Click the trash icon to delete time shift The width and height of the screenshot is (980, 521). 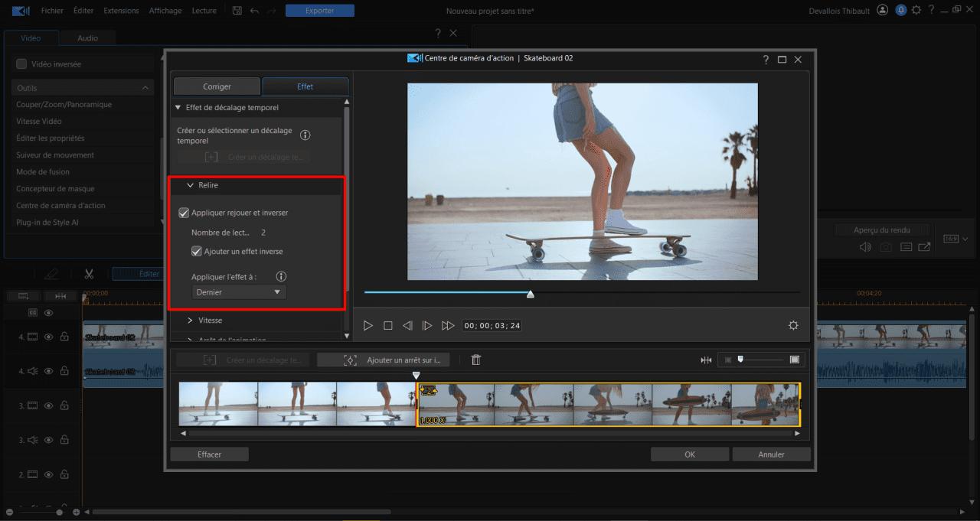[475, 359]
